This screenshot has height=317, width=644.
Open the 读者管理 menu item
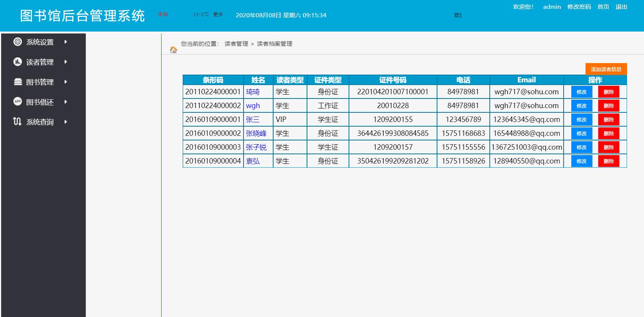pyautogui.click(x=40, y=62)
